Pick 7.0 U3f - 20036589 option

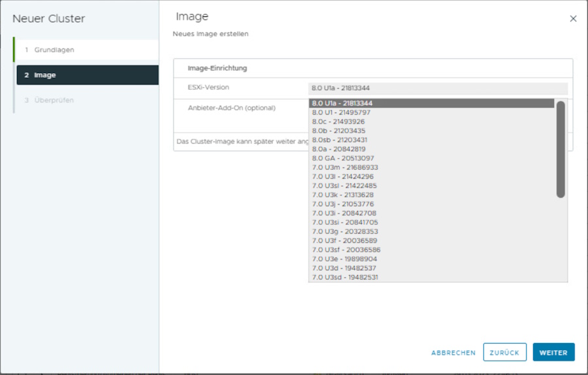[431, 241]
